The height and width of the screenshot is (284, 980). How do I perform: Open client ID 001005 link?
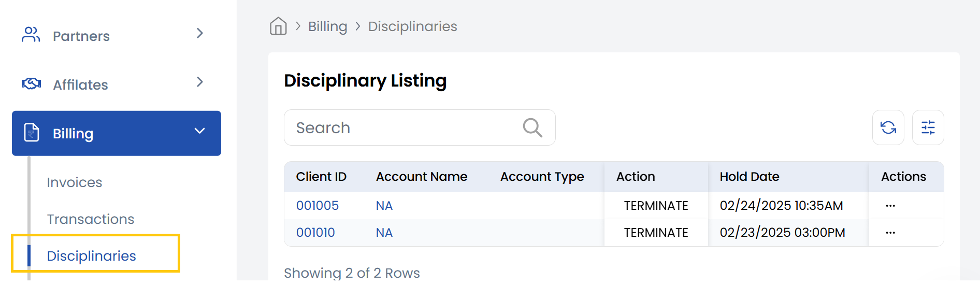318,206
